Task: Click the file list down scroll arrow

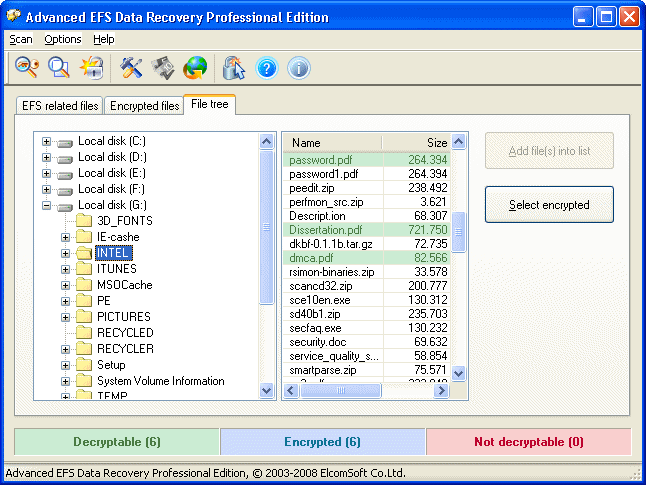Action: pos(459,372)
